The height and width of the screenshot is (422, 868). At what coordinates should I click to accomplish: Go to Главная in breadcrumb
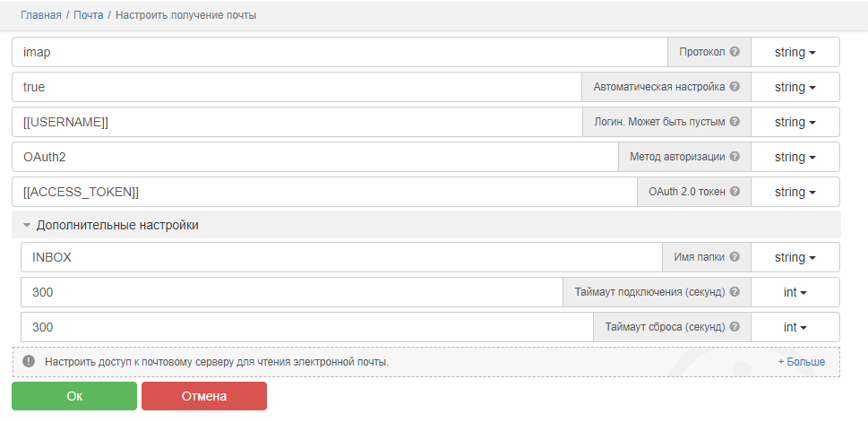(41, 15)
